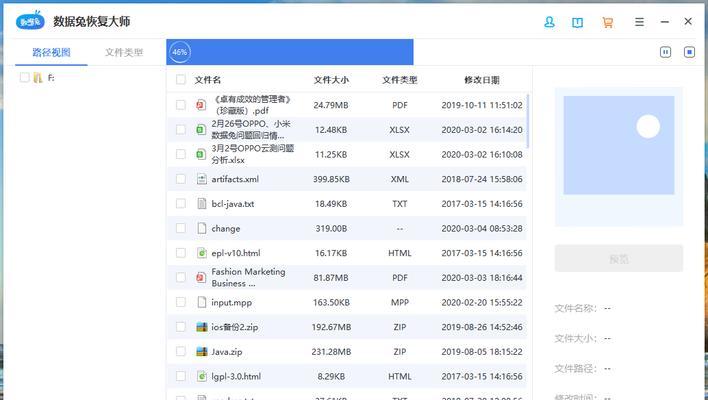Click the 2019-08-05 18:15:22 date cell
Image resolution: width=708 pixels, height=400 pixels.
[482, 351]
